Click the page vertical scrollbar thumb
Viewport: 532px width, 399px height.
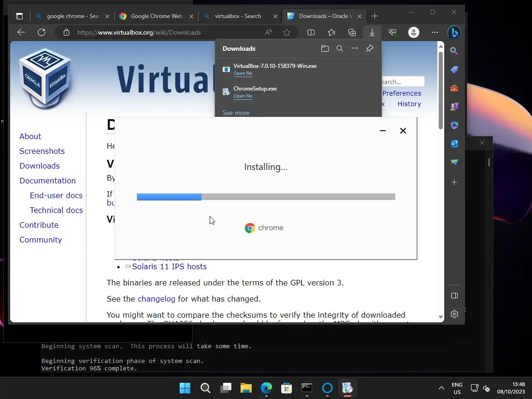pyautogui.click(x=441, y=90)
